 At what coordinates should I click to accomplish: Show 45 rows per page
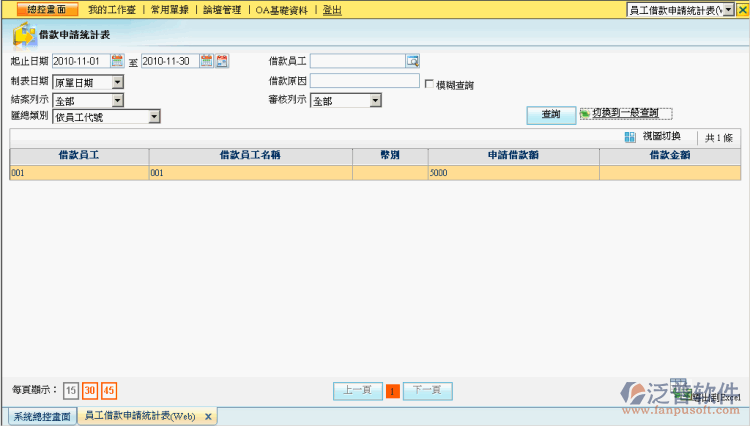[109, 391]
